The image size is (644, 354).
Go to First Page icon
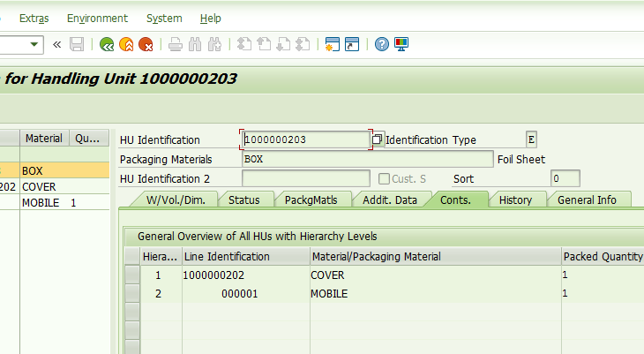tap(244, 44)
